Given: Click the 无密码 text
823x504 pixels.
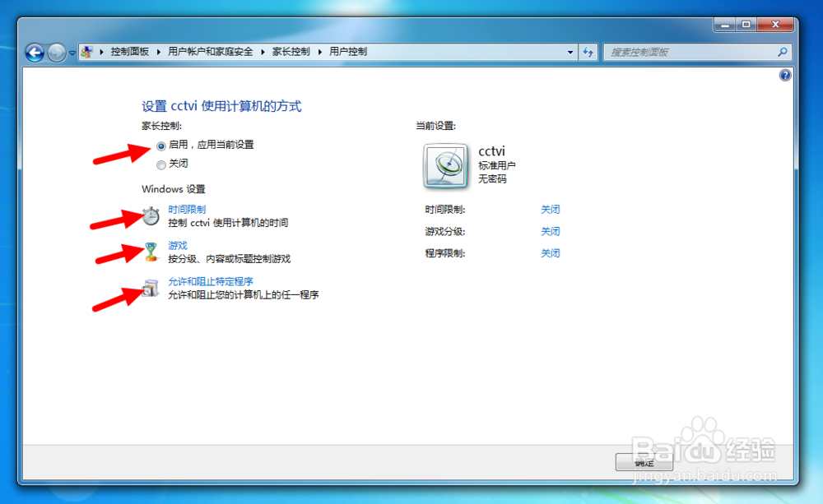Looking at the screenshot, I should [492, 179].
